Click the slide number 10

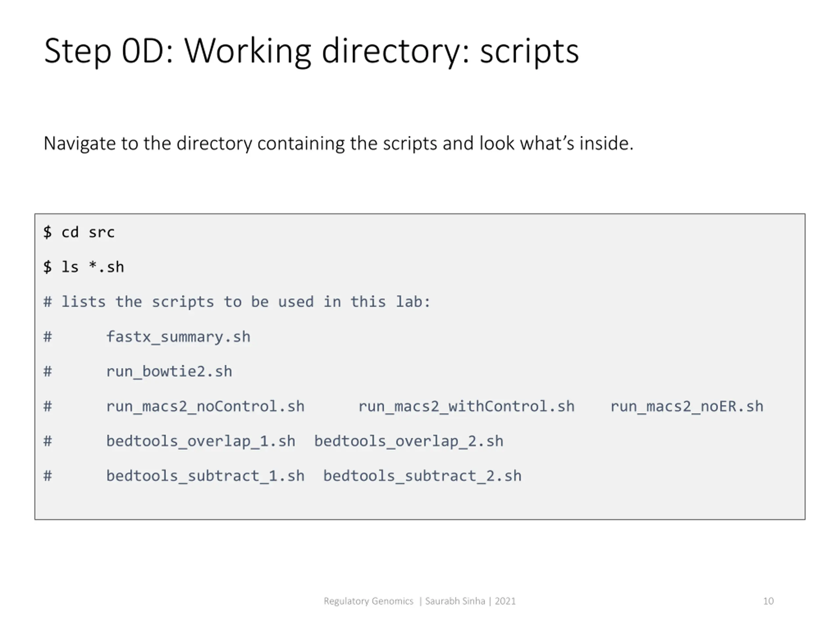pyautogui.click(x=768, y=601)
